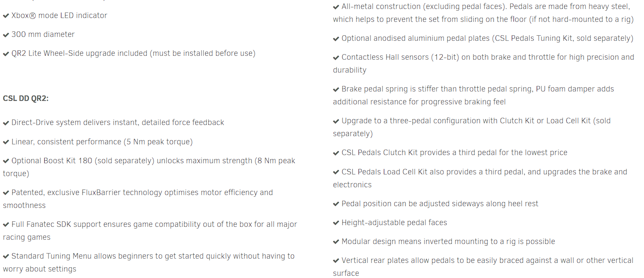Click checkmark beside Height-adjustable pedal faces
Viewport: 644px width, 278px height.
336,223
